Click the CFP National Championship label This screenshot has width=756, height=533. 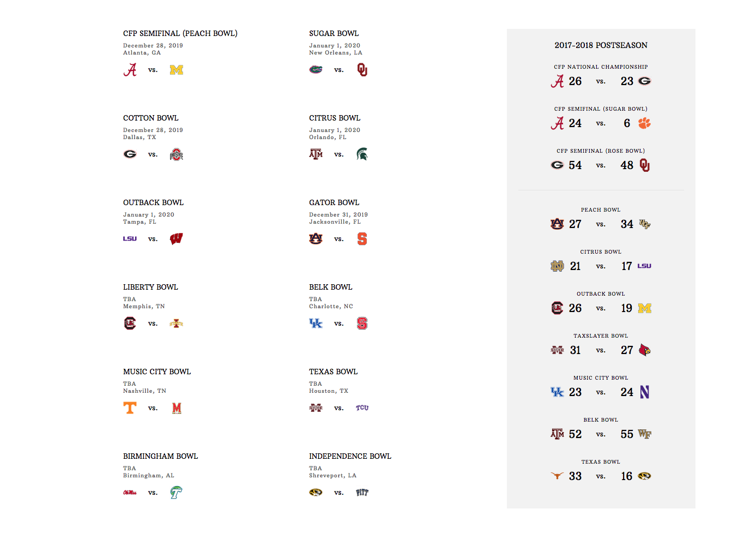tap(601, 67)
